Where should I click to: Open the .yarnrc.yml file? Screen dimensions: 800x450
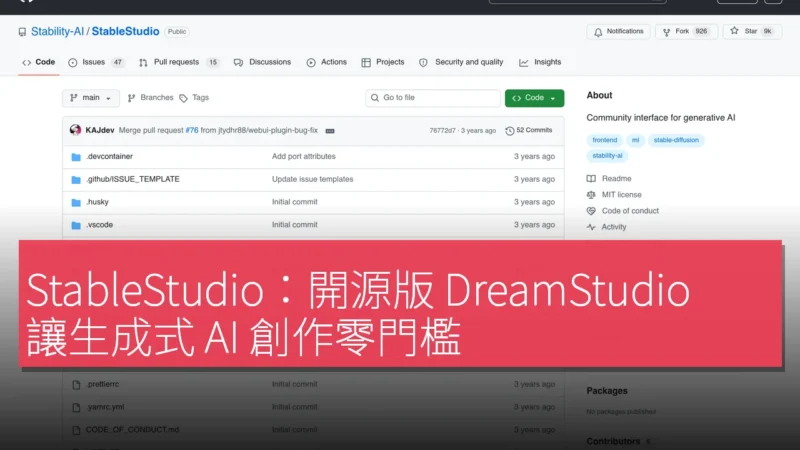pyautogui.click(x=105, y=407)
